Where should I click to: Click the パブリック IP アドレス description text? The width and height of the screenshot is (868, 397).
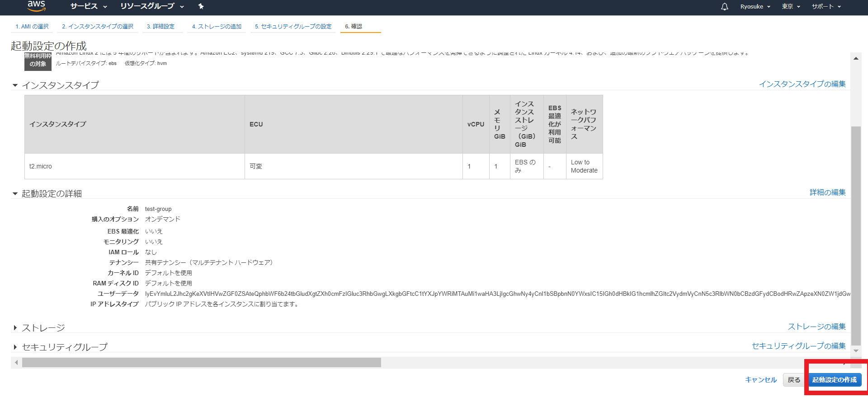[222, 304]
